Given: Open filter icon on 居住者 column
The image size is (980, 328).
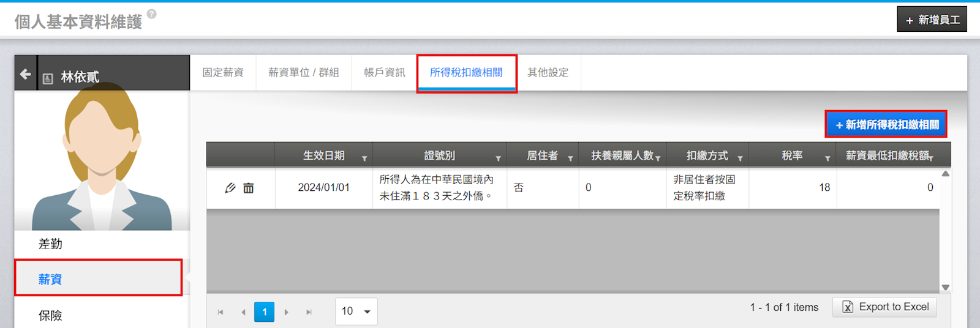Looking at the screenshot, I should pyautogui.click(x=570, y=158).
